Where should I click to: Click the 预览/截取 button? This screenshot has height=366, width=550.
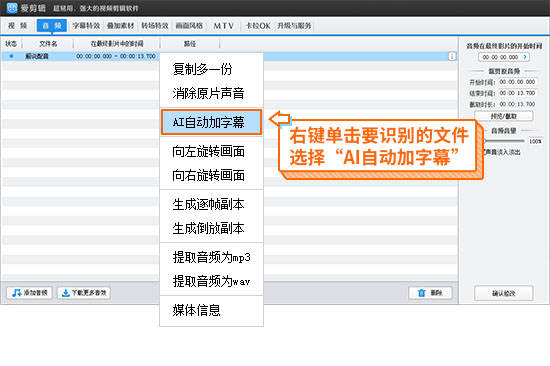pos(504,116)
